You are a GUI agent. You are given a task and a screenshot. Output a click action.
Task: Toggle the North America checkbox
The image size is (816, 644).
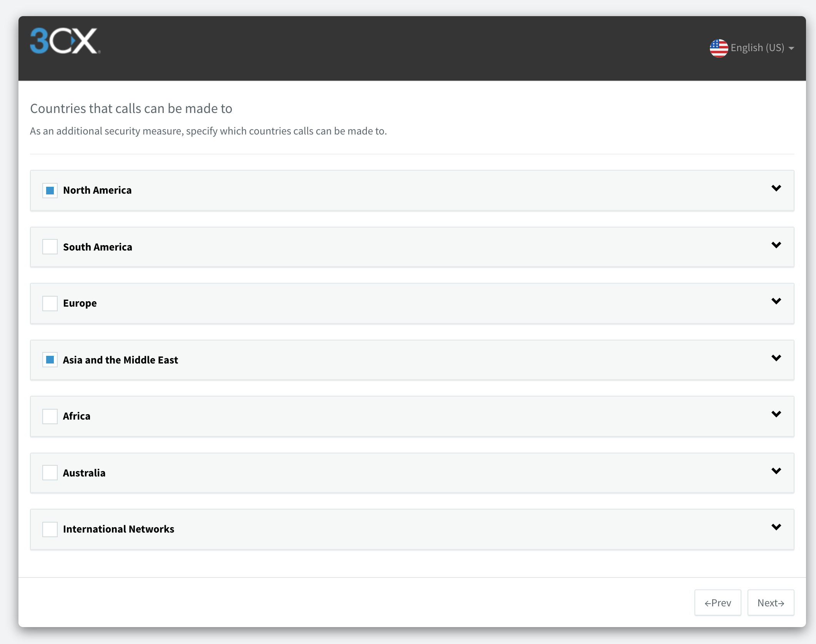click(50, 190)
